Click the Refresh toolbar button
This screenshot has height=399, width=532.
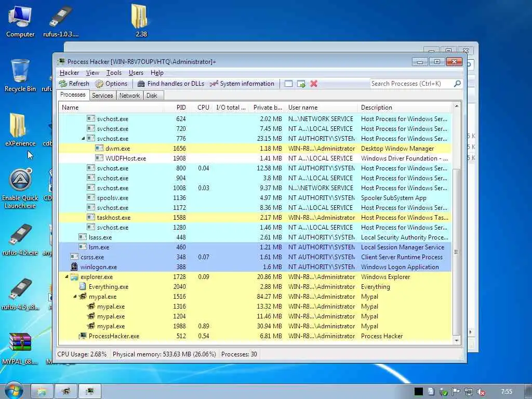point(74,84)
